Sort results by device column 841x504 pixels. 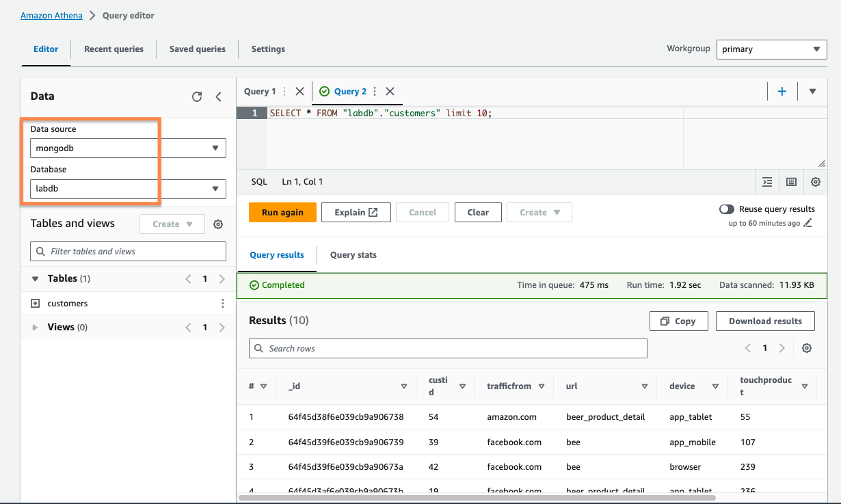point(715,386)
